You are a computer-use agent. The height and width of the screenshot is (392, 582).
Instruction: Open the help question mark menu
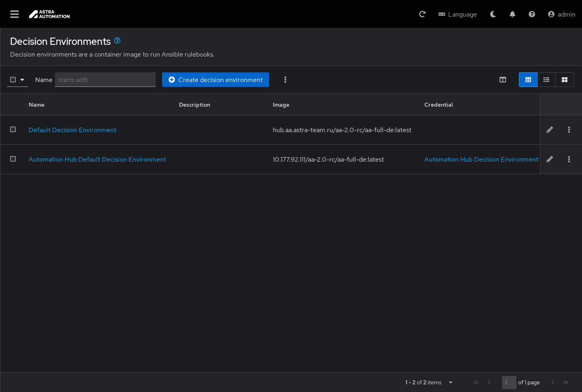(x=532, y=14)
